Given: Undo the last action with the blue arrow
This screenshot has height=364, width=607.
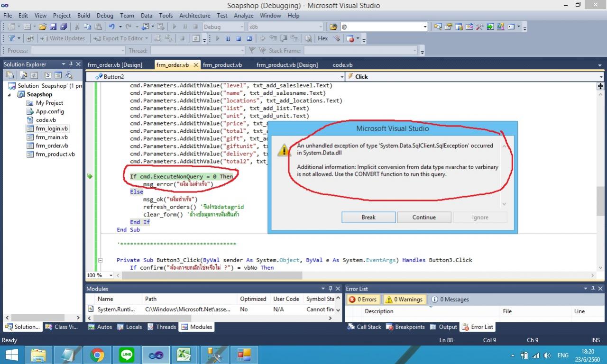Looking at the screenshot, I should [x=112, y=27].
